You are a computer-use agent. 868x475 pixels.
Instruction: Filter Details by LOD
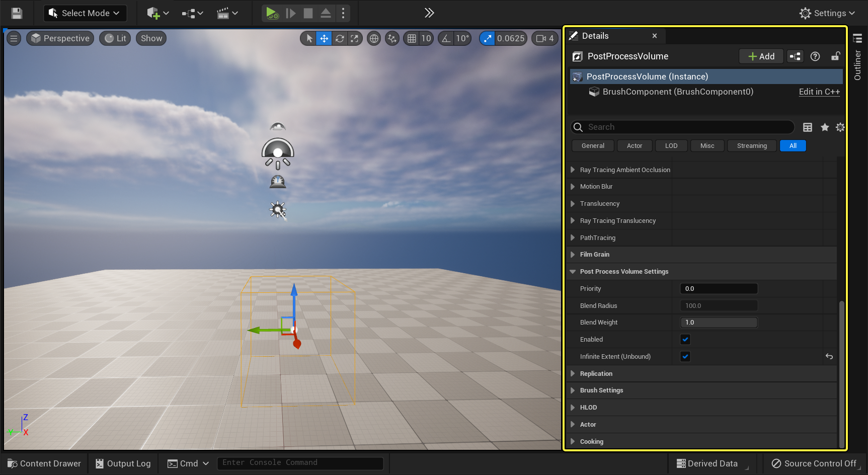tap(671, 146)
